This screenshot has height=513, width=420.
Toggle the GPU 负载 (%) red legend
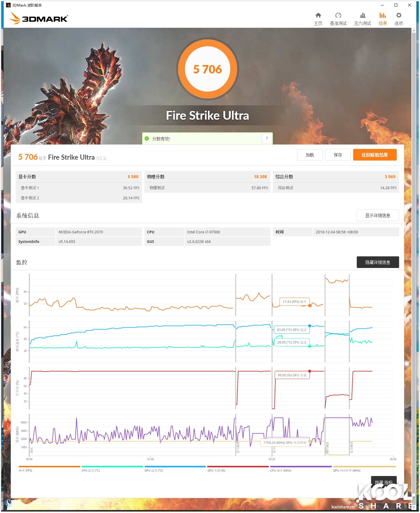[x=238, y=469]
